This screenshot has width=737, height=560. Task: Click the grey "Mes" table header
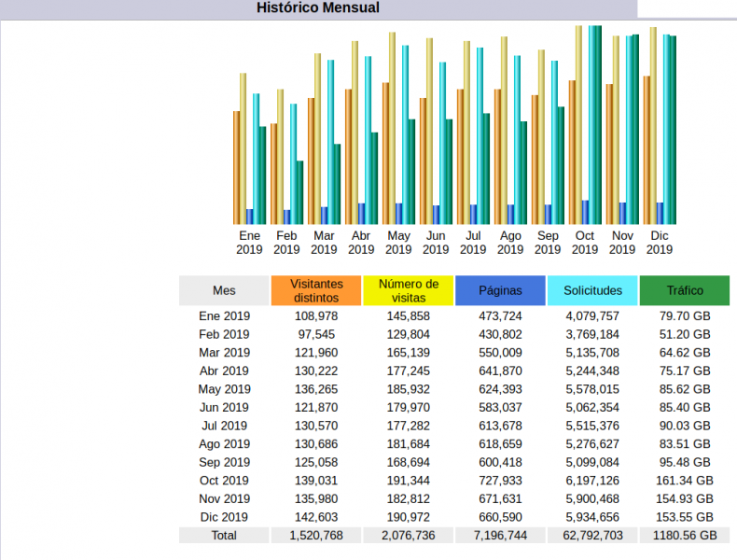[x=224, y=290]
